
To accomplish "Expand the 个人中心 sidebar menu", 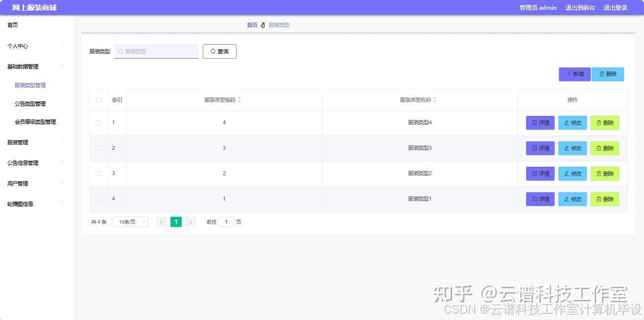I will [x=37, y=46].
